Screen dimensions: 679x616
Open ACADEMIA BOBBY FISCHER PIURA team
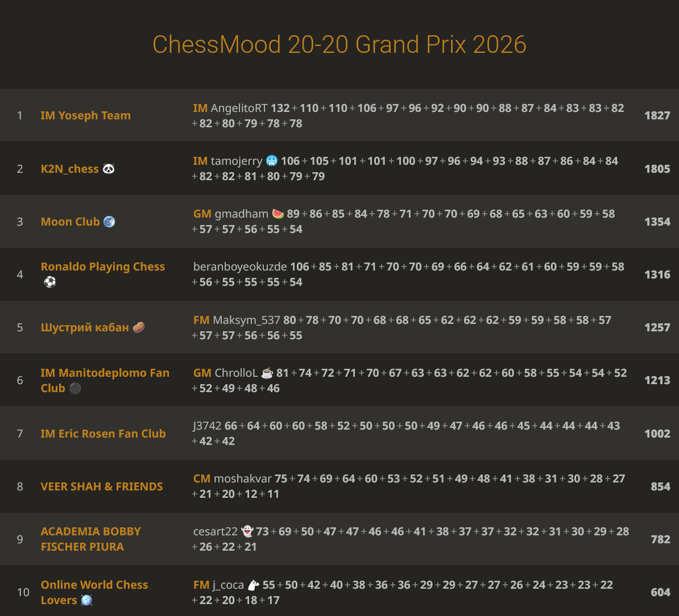tap(90, 539)
